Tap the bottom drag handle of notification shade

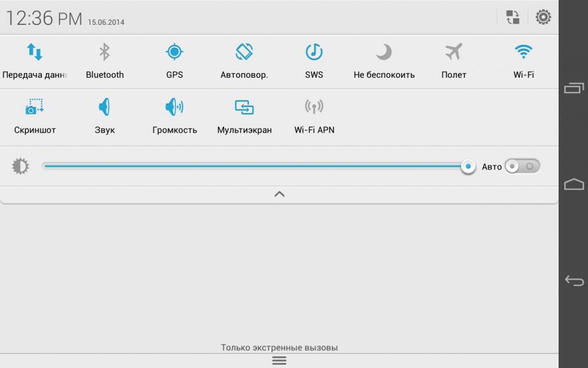pyautogui.click(x=279, y=361)
